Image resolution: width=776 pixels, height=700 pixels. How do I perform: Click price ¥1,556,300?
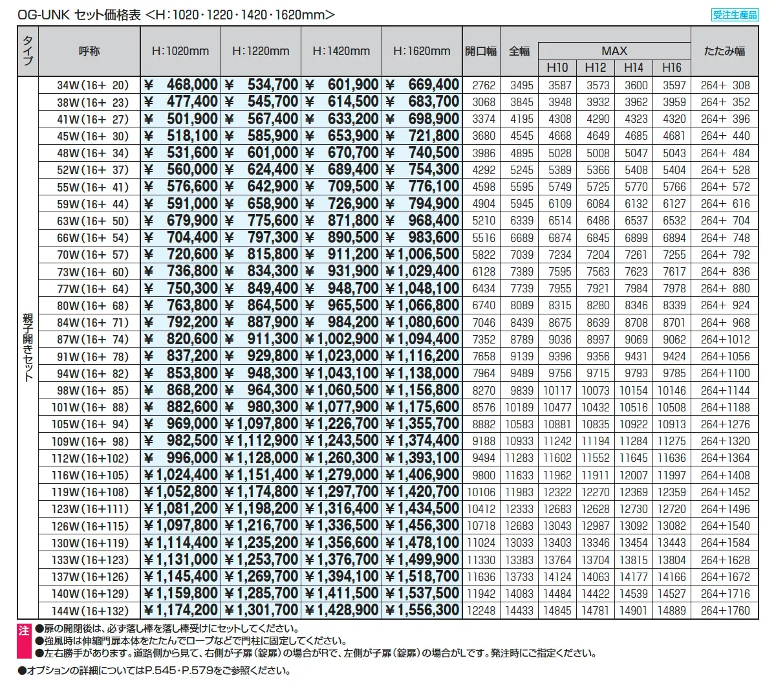(422, 610)
